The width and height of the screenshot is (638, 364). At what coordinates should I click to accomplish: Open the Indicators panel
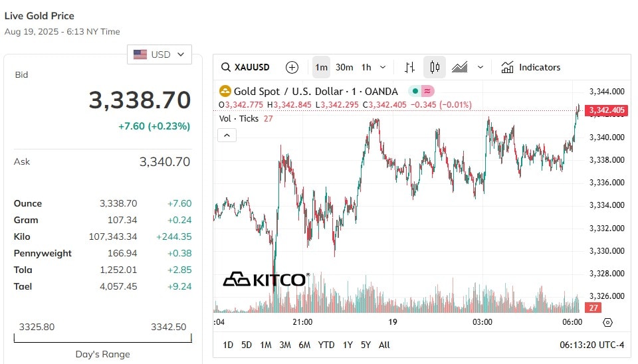point(530,67)
